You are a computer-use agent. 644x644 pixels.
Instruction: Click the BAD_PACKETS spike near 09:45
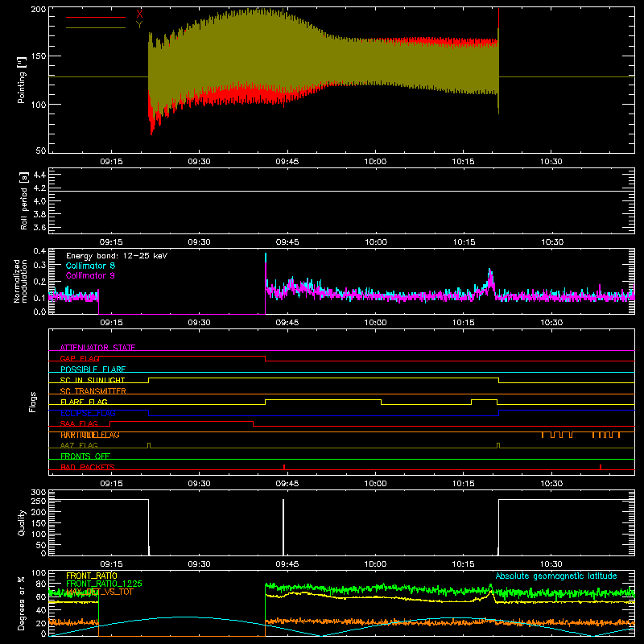click(x=284, y=467)
